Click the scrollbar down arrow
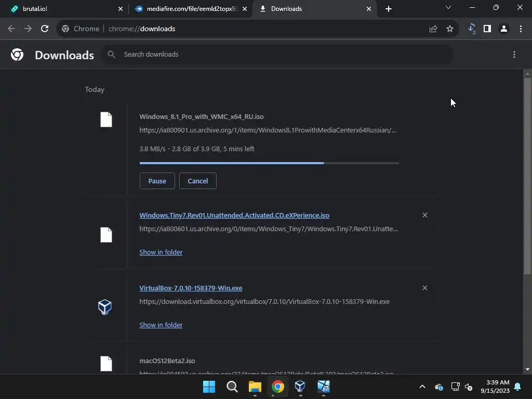The image size is (532, 399). [527, 369]
